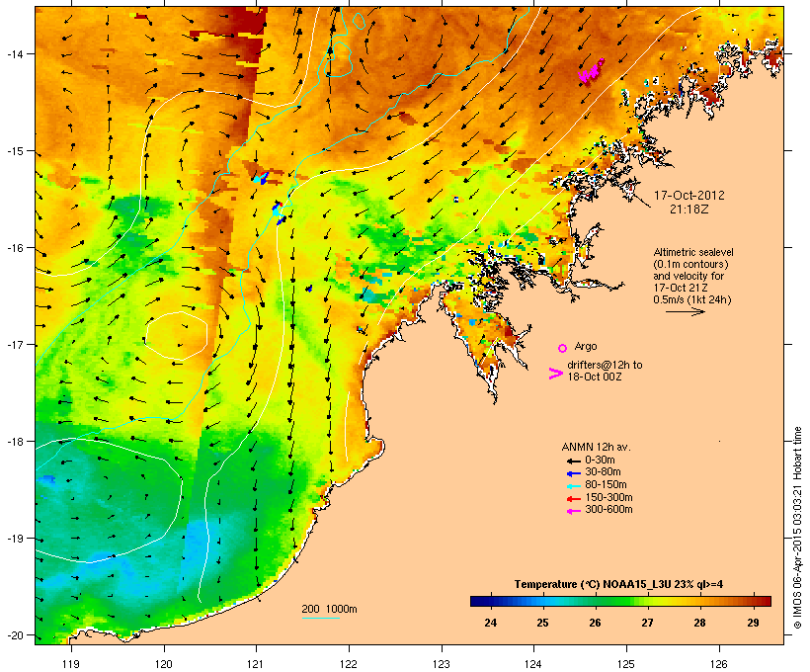The width and height of the screenshot is (810, 672).
Task: Click the 'drifters@12h to' legend label
Action: [605, 365]
